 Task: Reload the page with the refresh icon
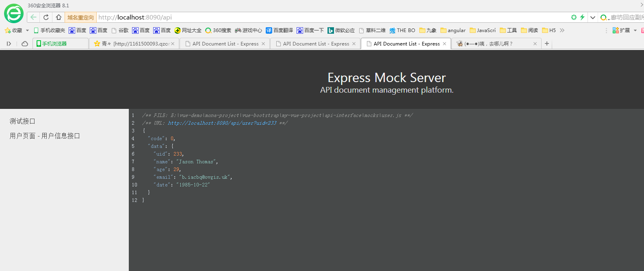click(46, 17)
